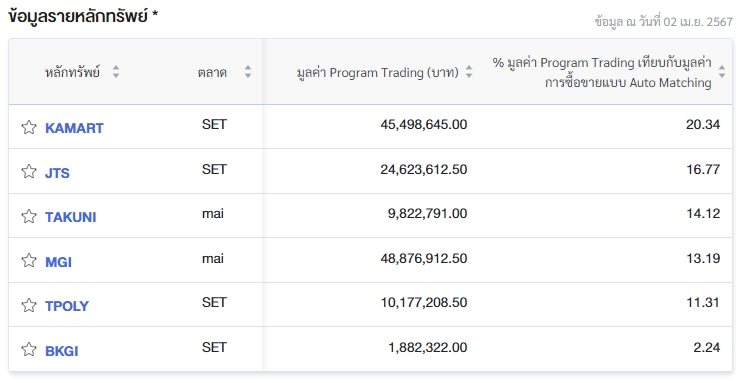Viewport: 742px width, 383px height.
Task: Click percentage 11.31 for TPOLY
Action: (x=703, y=303)
